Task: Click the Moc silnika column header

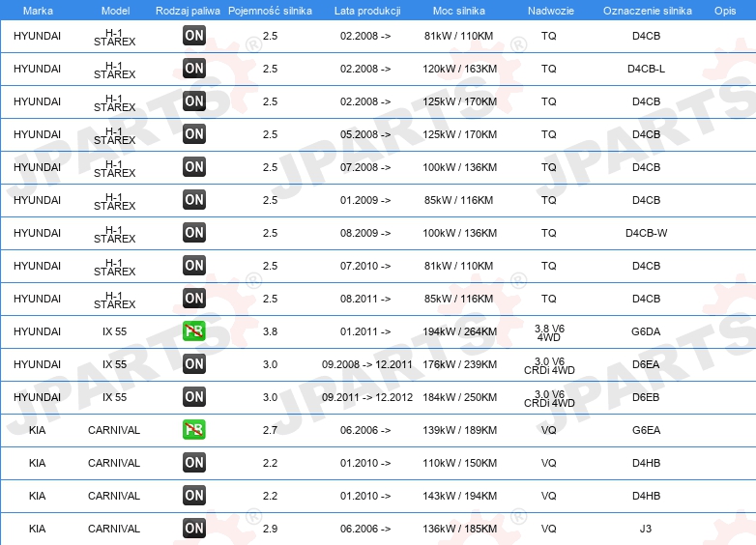Action: [x=459, y=11]
